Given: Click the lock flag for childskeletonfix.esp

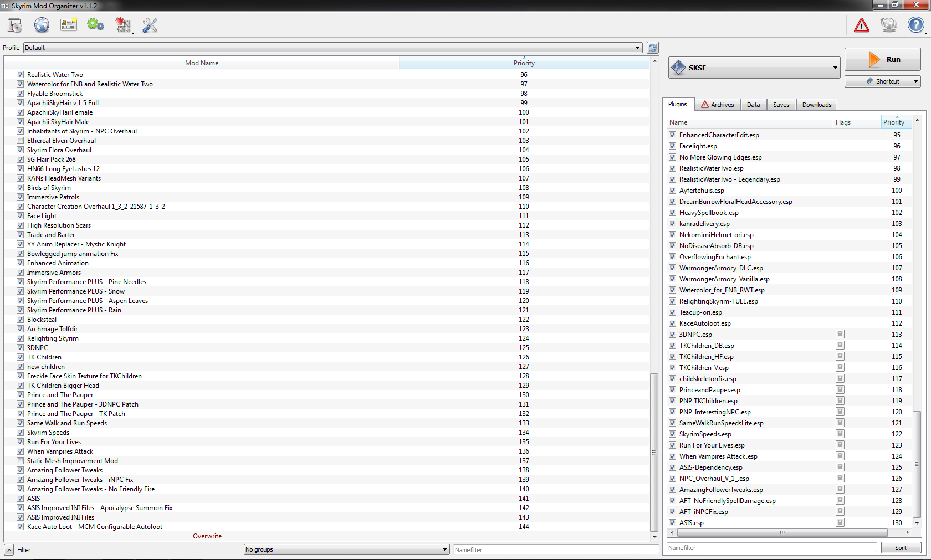Looking at the screenshot, I should click(840, 378).
